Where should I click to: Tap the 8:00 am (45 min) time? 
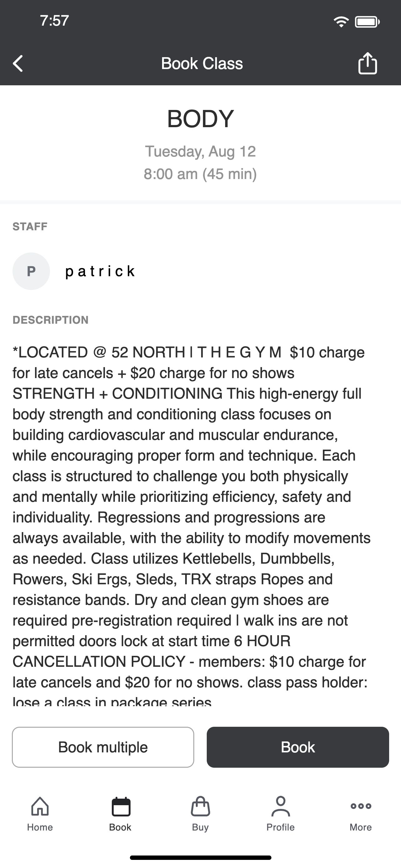tap(200, 174)
